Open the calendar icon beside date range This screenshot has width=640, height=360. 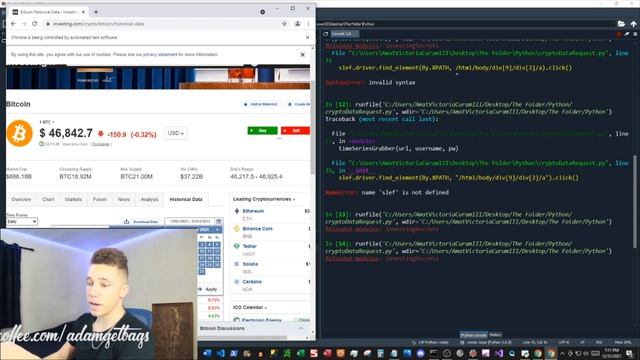219,221
